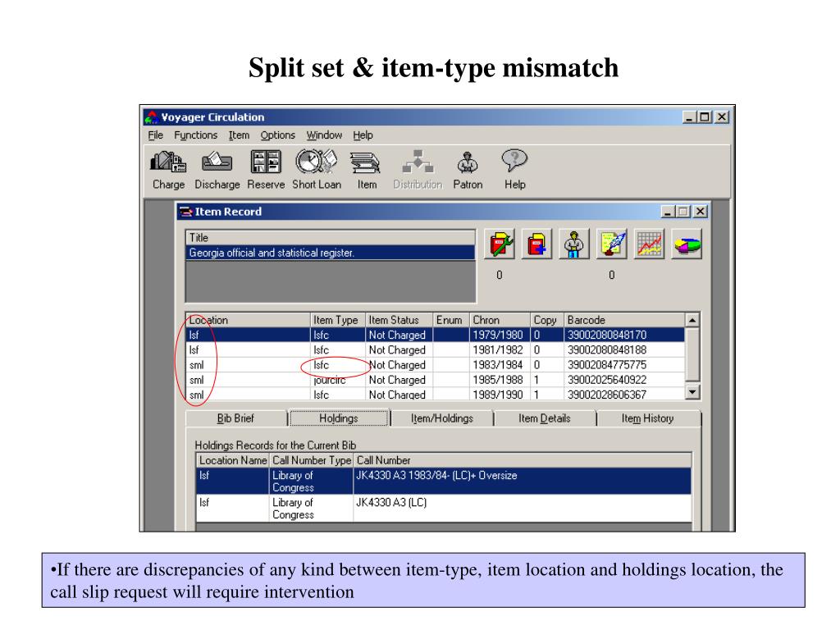Click the notepad with pen icon

[x=612, y=244]
